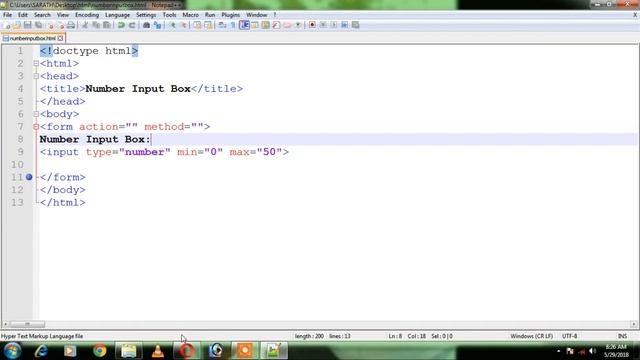This screenshot has width=640, height=360.
Task: Toggle synchronize vertical scrolling icon
Action: [198, 25]
